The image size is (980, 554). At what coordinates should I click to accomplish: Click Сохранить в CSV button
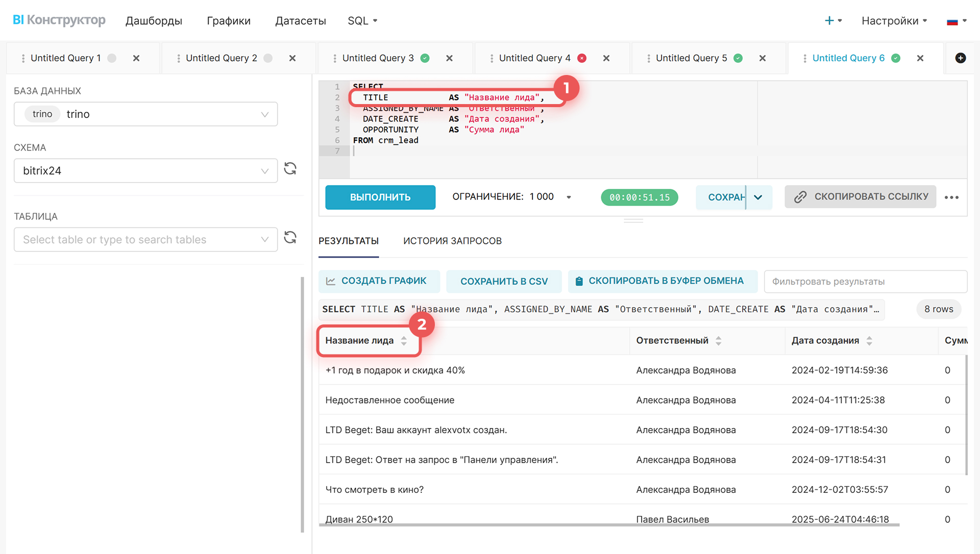pos(504,282)
